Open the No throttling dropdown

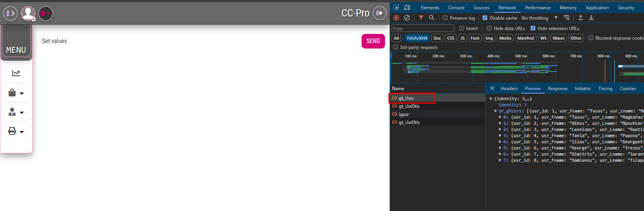539,18
